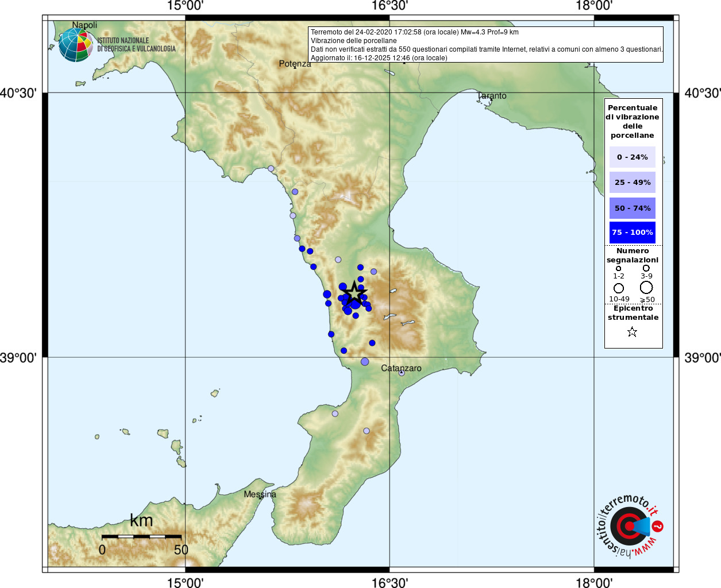Click the 1-2 reports circle in legend
The width and height of the screenshot is (721, 588).
tap(618, 268)
